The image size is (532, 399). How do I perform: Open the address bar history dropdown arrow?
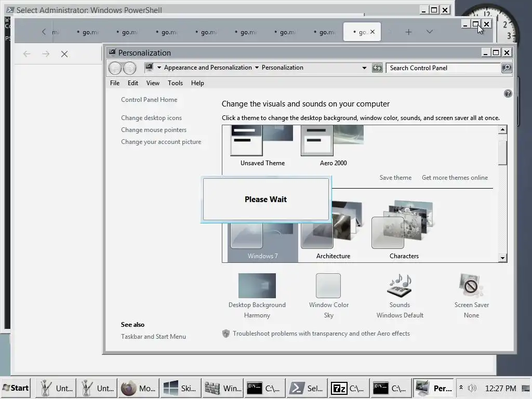(364, 68)
